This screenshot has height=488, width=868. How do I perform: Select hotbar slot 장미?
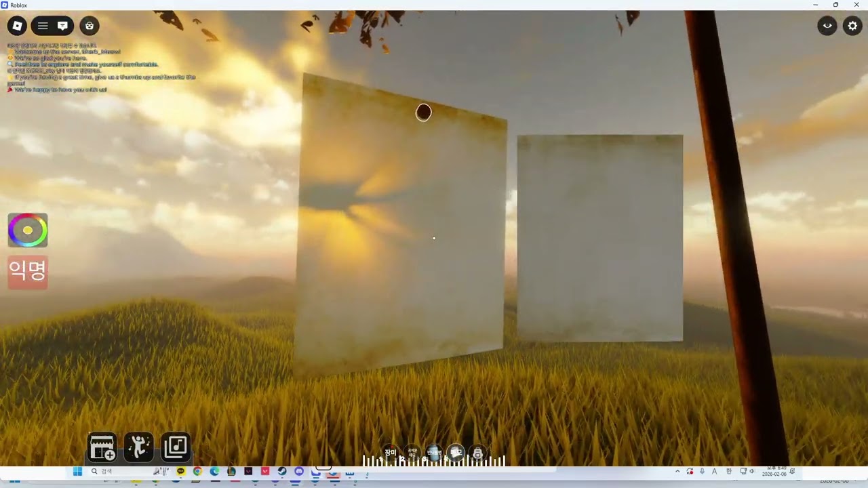pos(391,453)
